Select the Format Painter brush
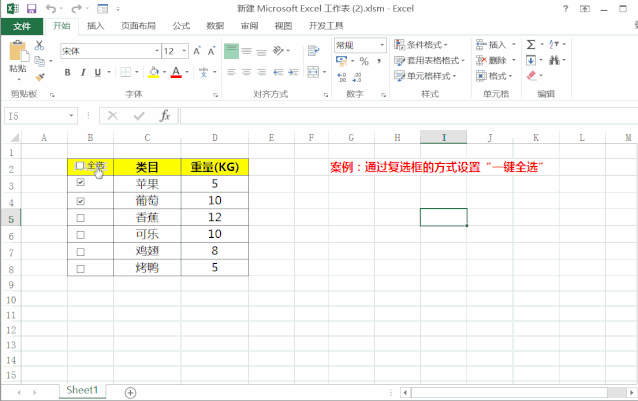The width and height of the screenshot is (638, 401). [x=39, y=77]
